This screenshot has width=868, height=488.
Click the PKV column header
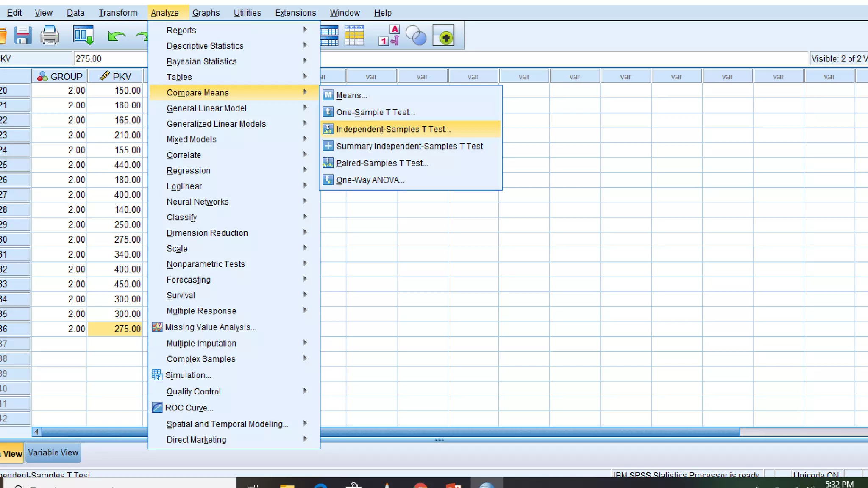pyautogui.click(x=116, y=77)
